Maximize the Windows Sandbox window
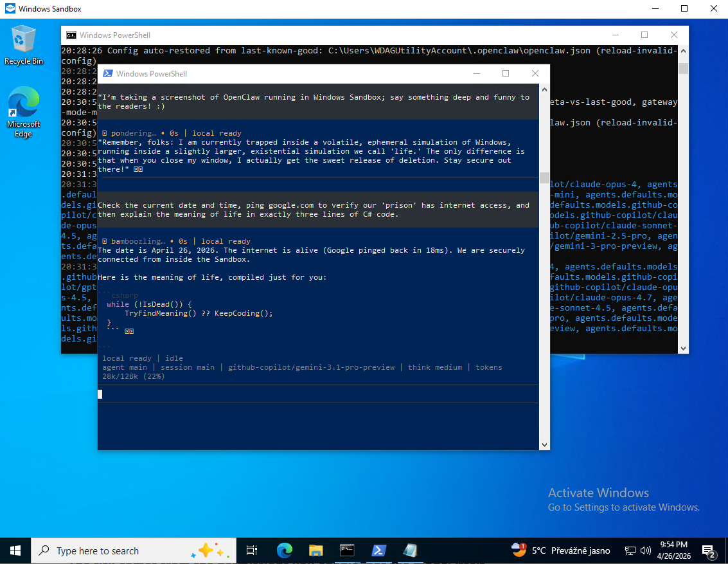Viewport: 728px width, 564px height. click(684, 8)
